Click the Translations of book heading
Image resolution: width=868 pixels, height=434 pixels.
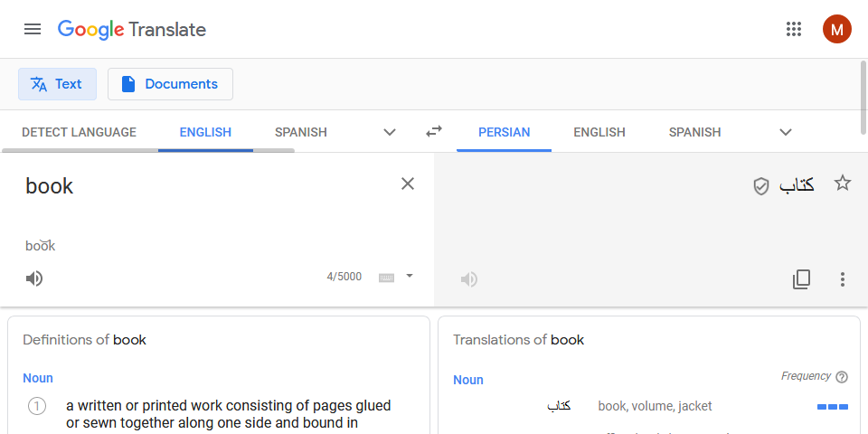[519, 340]
